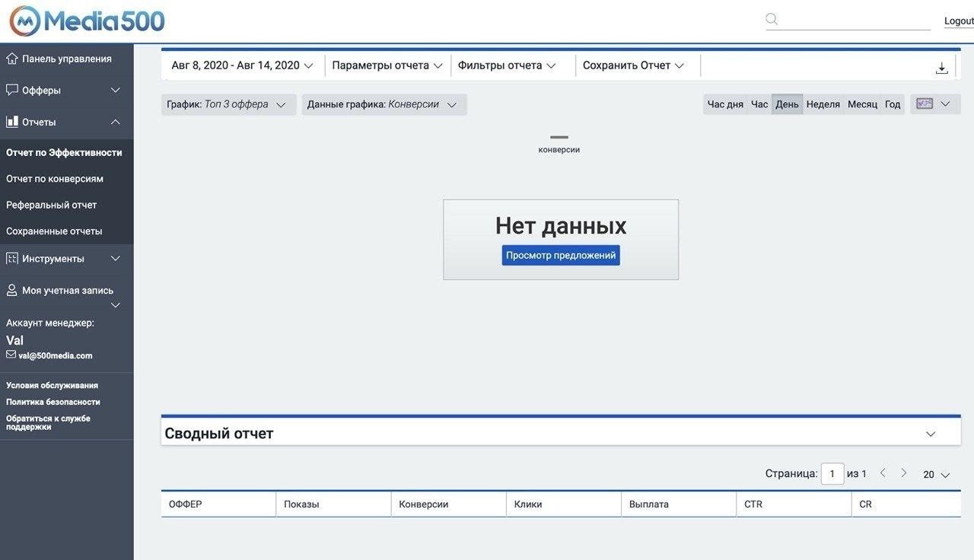Click Просмотр предложений button

point(561,256)
